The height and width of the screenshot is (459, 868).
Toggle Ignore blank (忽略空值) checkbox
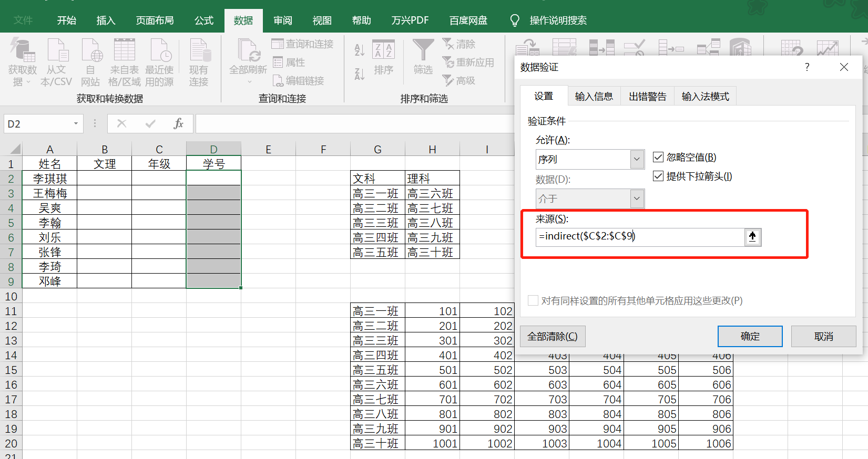658,157
